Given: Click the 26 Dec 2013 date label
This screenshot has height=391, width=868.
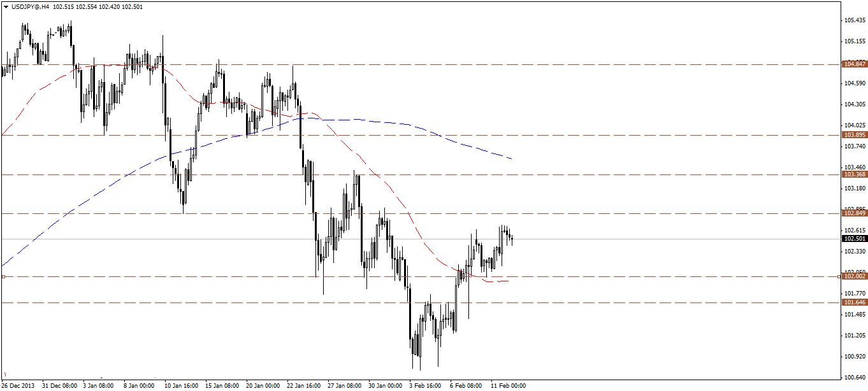Looking at the screenshot, I should coord(19,386).
